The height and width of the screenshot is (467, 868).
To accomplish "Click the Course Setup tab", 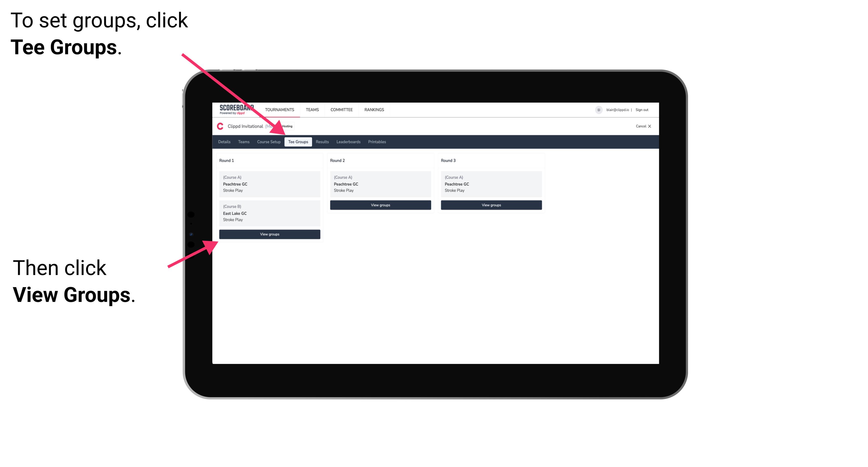I will click(x=268, y=142).
